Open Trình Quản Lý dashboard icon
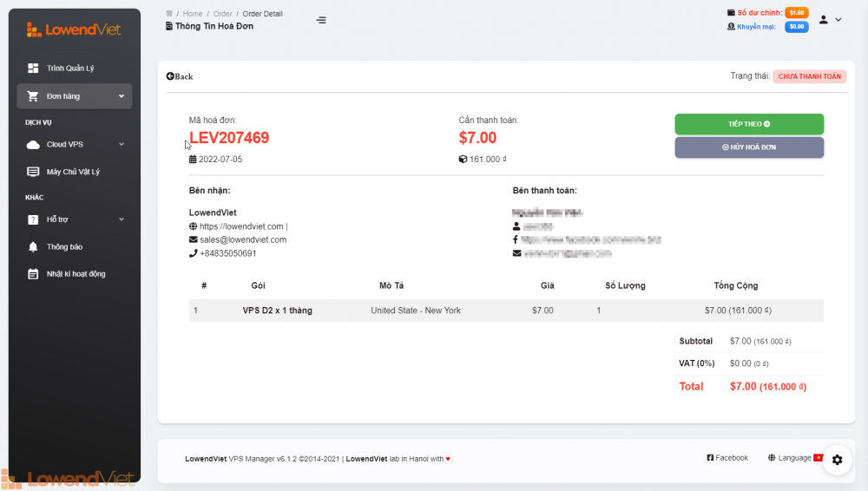The width and height of the screenshot is (868, 491). [x=33, y=68]
